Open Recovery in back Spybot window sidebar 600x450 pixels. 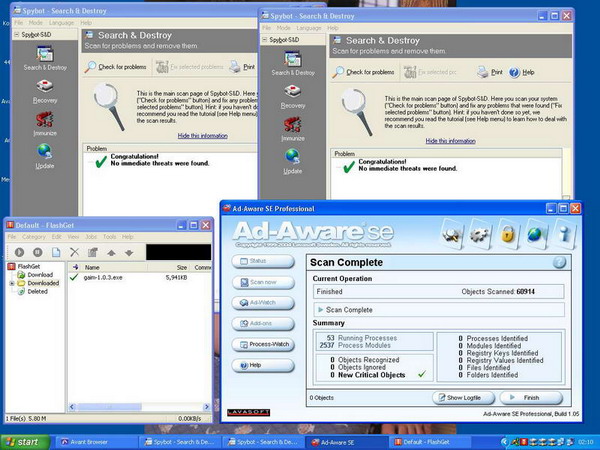[45, 91]
